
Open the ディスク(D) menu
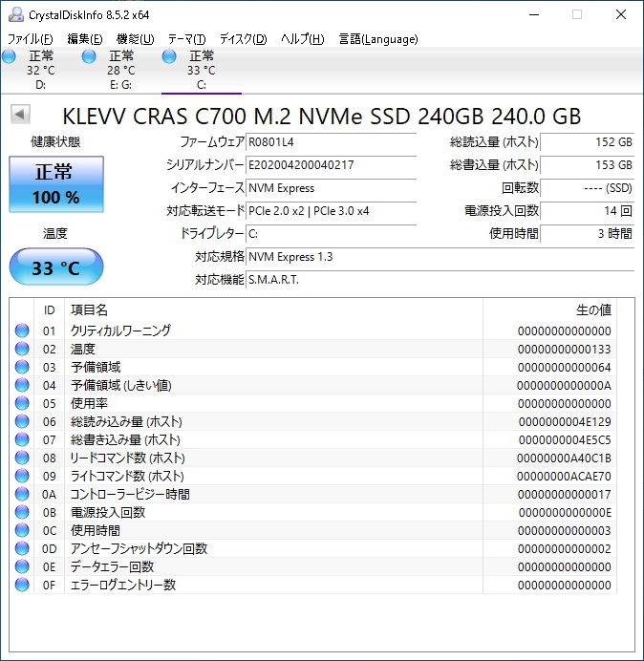click(x=244, y=39)
